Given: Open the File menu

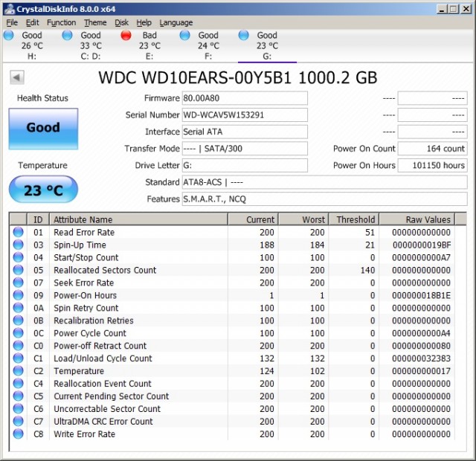Looking at the screenshot, I should point(12,23).
